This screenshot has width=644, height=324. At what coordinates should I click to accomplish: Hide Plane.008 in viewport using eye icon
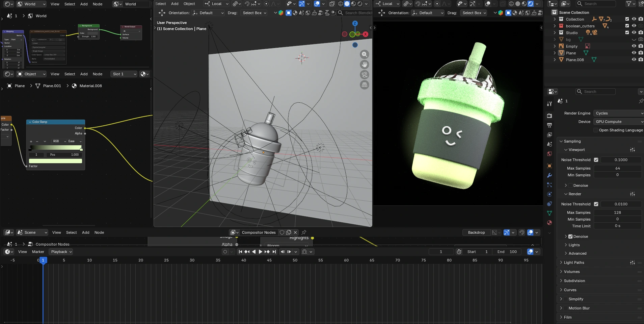pyautogui.click(x=634, y=60)
